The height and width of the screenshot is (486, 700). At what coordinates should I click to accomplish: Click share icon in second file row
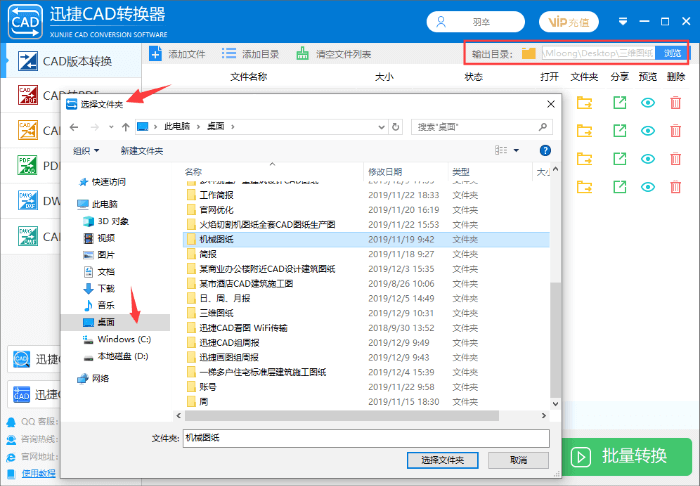(x=620, y=131)
